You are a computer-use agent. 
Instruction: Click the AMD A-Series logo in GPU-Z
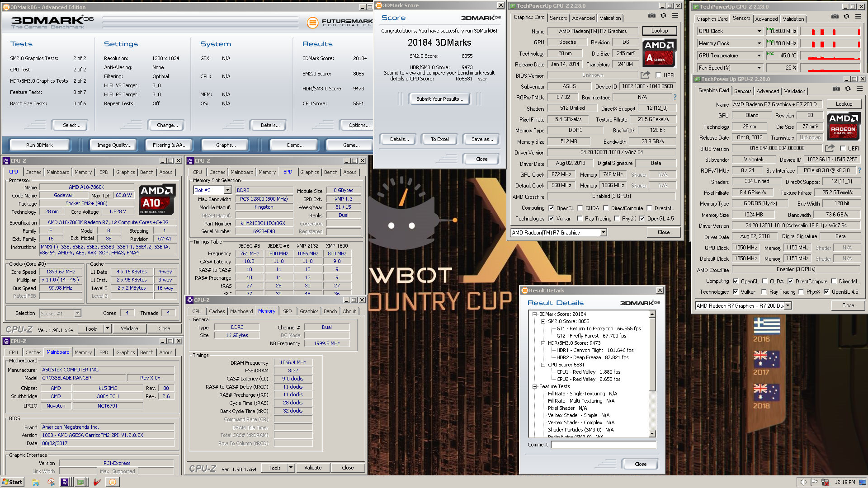659,53
